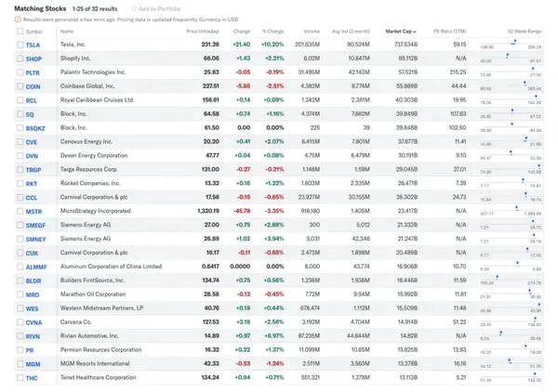
Task: Select the MSTR row checkbox
Action: coord(20,211)
